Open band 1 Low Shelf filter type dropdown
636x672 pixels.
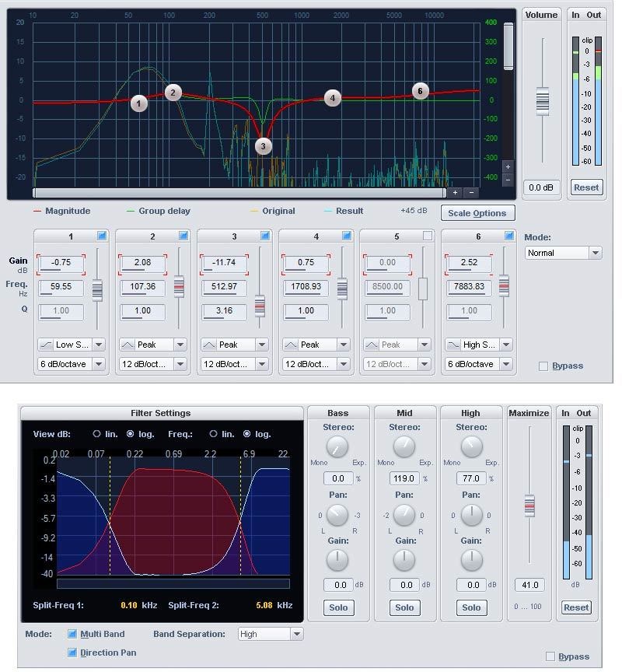tap(72, 345)
